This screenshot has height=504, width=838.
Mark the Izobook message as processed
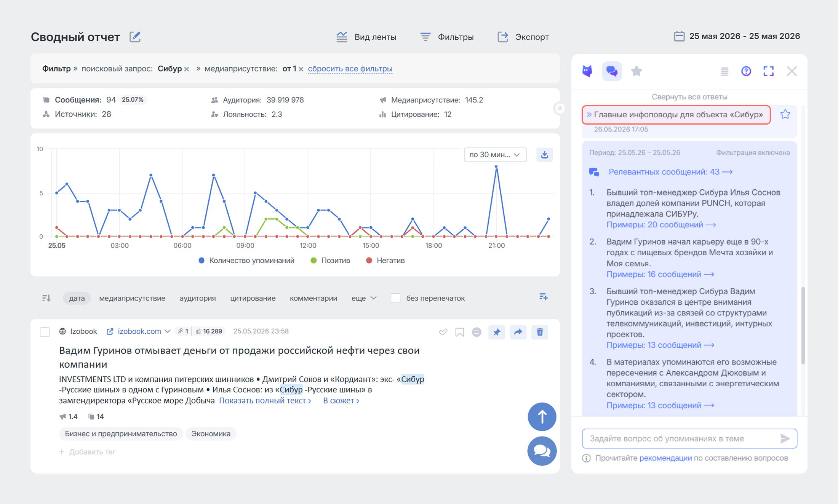(x=443, y=332)
